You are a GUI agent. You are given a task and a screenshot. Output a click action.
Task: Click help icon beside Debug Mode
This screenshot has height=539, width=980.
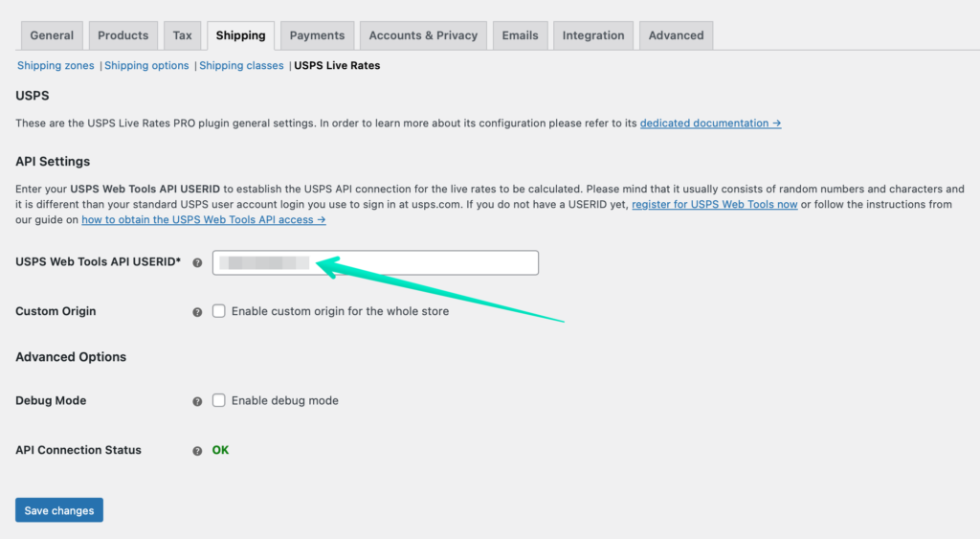(197, 401)
